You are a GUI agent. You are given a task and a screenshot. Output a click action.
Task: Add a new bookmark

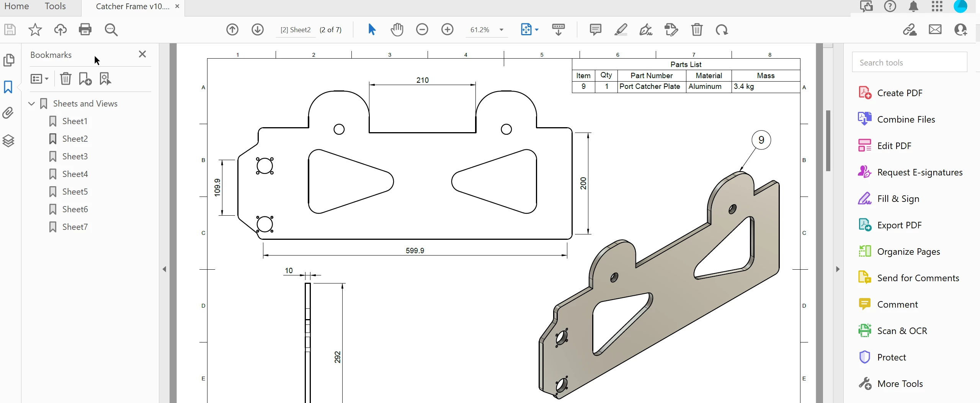coord(85,79)
